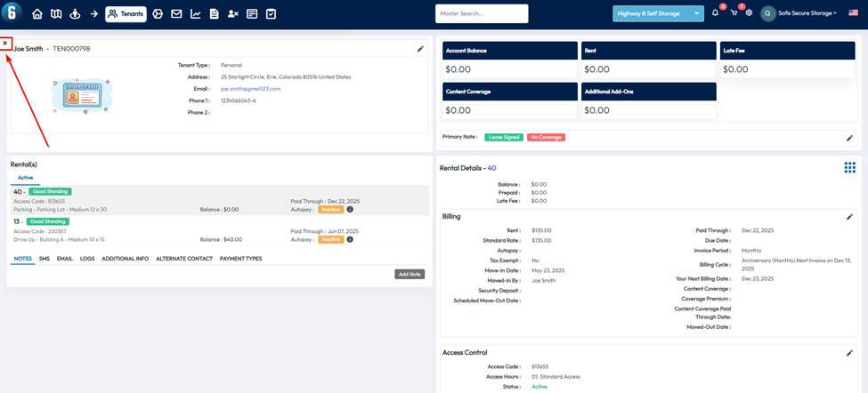Edit Joe Smith tenant details pencil icon
868x393 pixels.
point(420,49)
